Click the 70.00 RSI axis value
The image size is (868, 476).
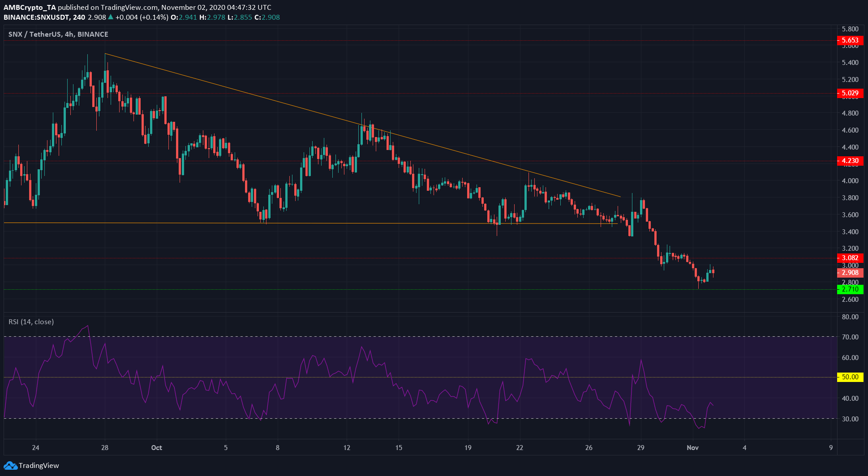[850, 337]
